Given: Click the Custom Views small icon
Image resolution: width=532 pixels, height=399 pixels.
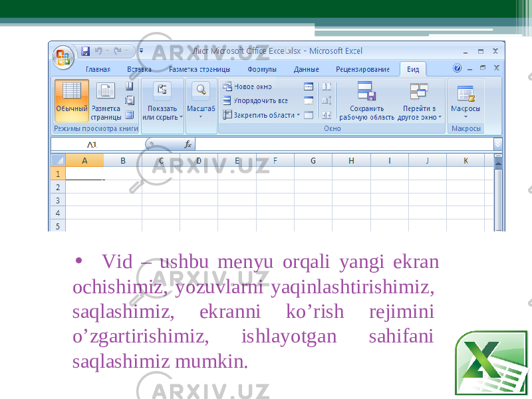Looking at the screenshot, I should pos(130,100).
